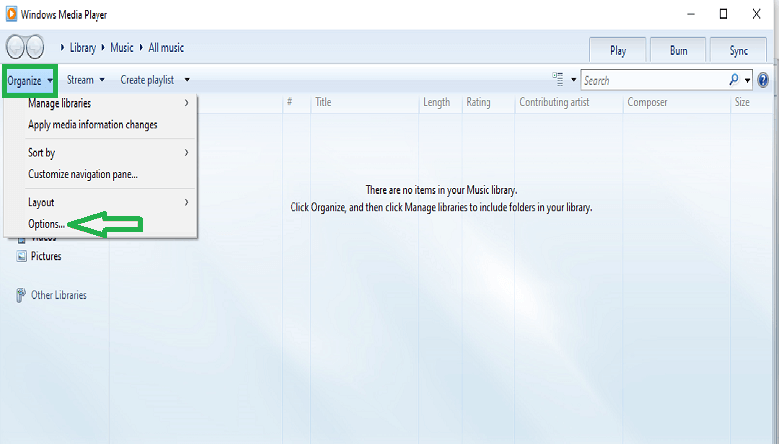Go back with the left navigation arrow
The height and width of the screenshot is (444, 779).
[15, 47]
